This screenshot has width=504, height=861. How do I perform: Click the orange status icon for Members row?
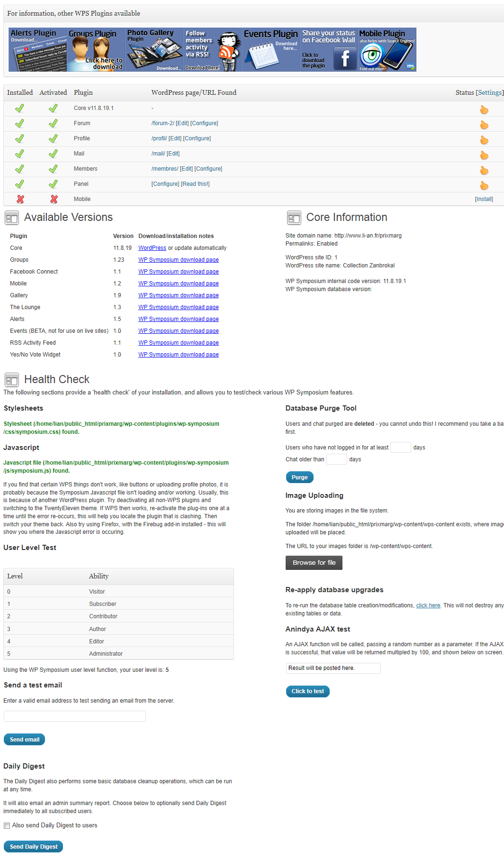484,170
